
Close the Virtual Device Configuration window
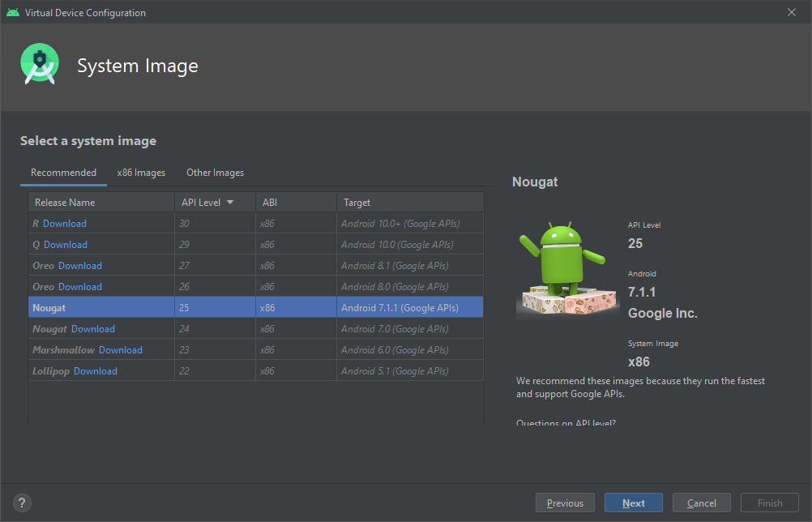[792, 12]
